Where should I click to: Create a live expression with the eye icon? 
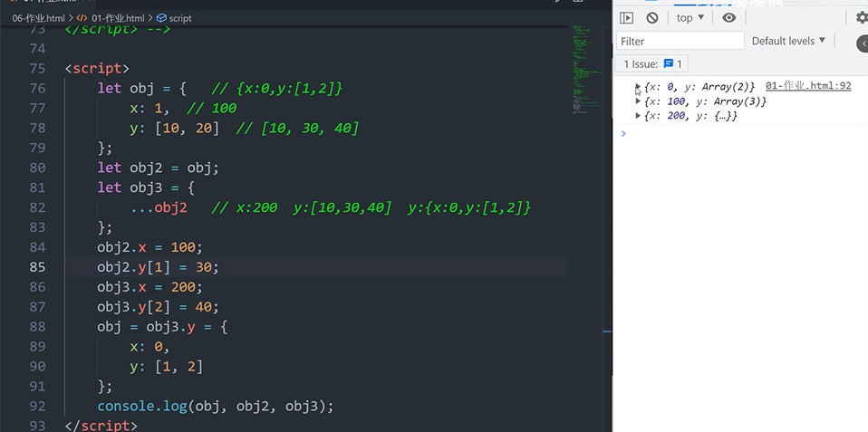(729, 18)
